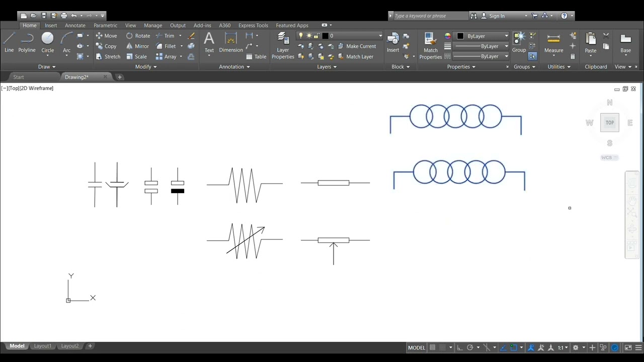This screenshot has width=644, height=362.
Task: Toggle snap mode in status bar
Action: pos(443,347)
